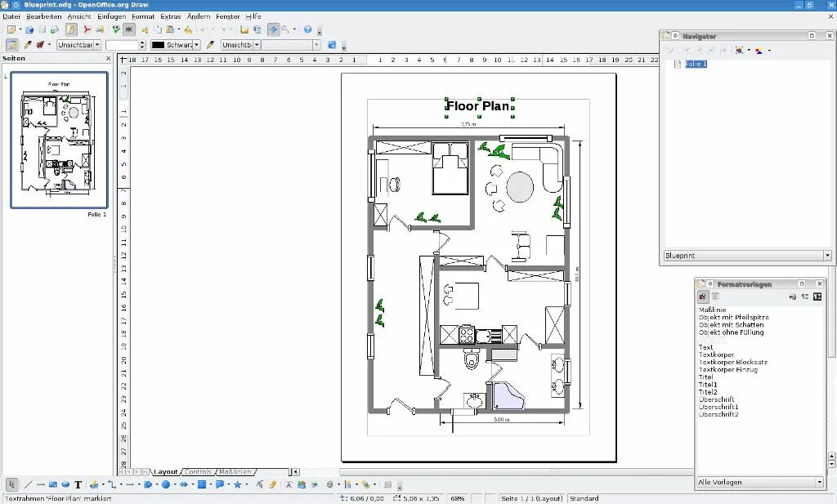Select the Stars shapes tool
This screenshot has height=504, width=837.
click(238, 484)
